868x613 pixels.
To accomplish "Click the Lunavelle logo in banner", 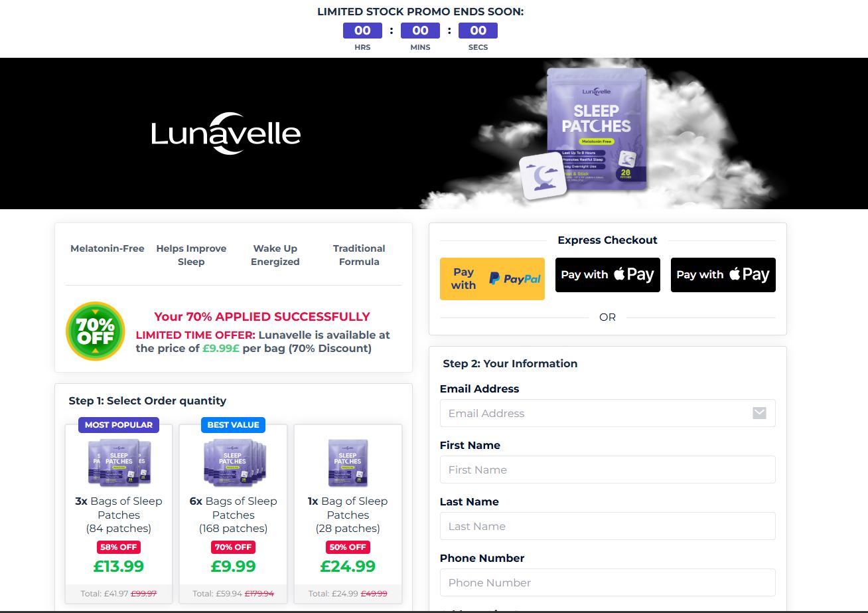I will coord(226,133).
